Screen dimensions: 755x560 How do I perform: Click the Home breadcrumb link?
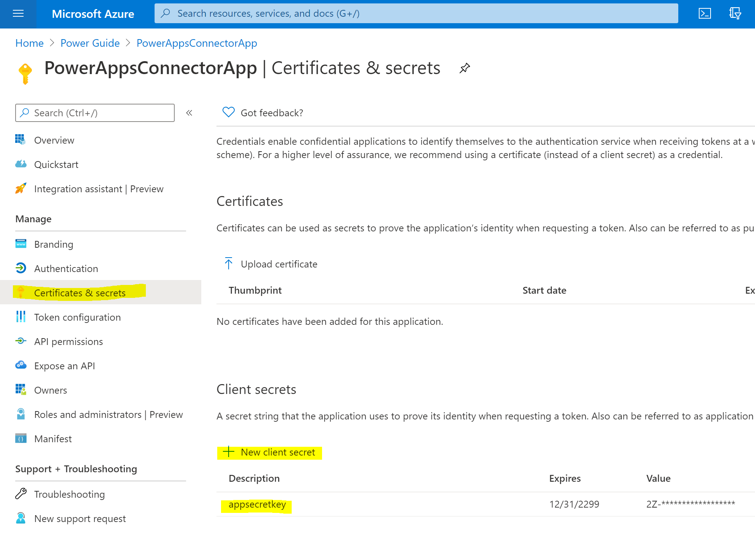(29, 43)
